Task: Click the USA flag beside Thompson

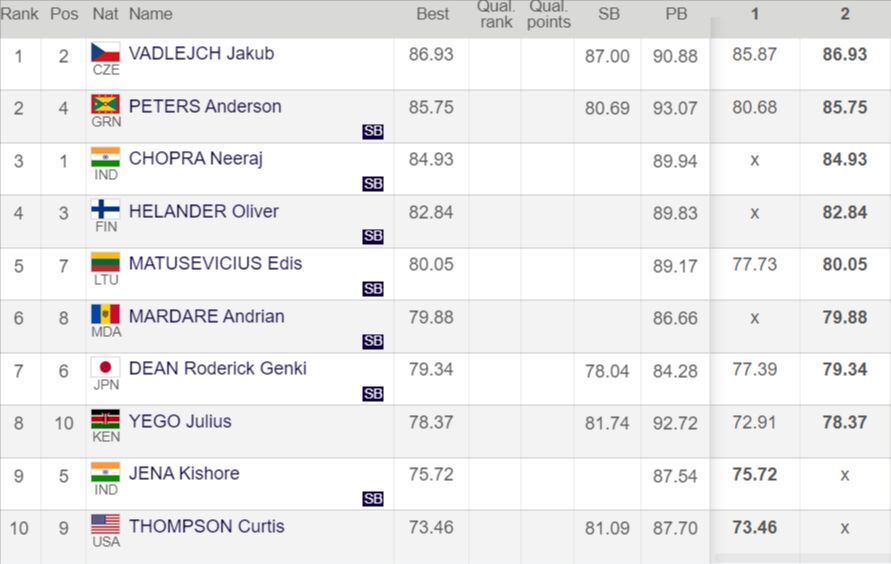Action: (x=105, y=524)
